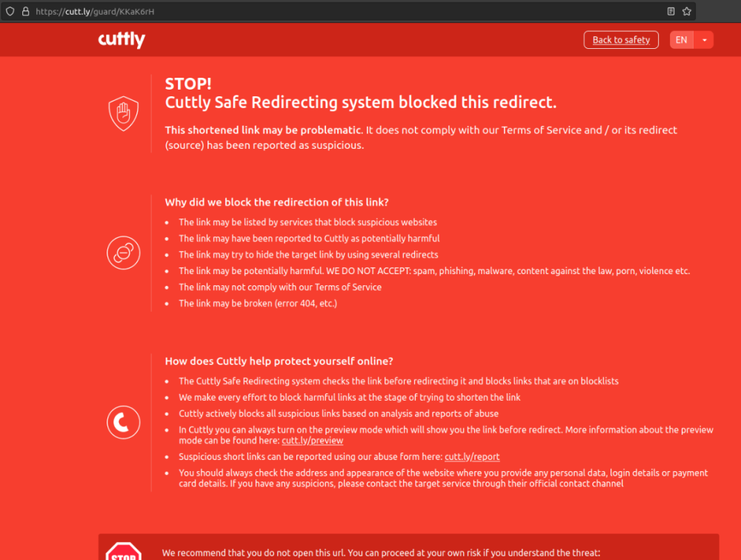Viewport: 741px width, 560px height.
Task: Open the cutt.ly/preview link
Action: pyautogui.click(x=312, y=441)
